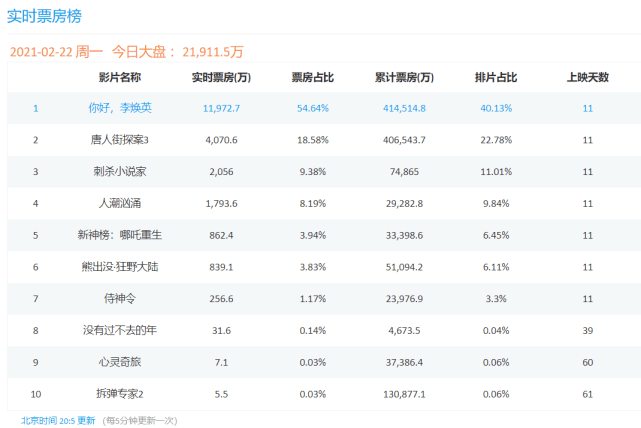
Task: Click cumulative value 33,398.6
Action: pyautogui.click(x=404, y=236)
